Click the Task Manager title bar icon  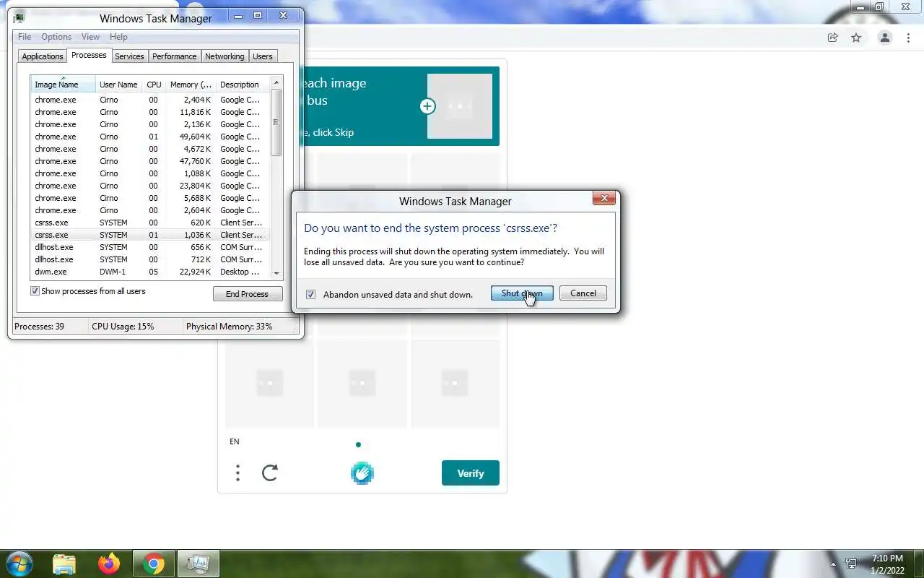[19, 17]
